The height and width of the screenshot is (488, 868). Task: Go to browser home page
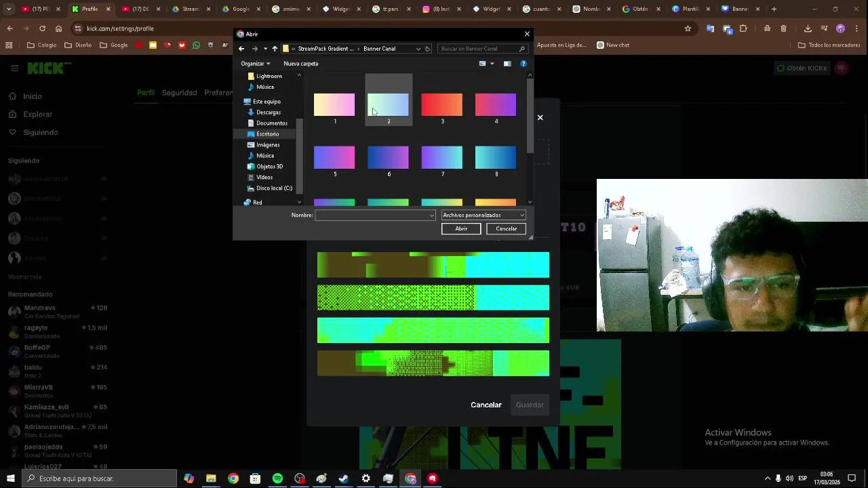[58, 28]
